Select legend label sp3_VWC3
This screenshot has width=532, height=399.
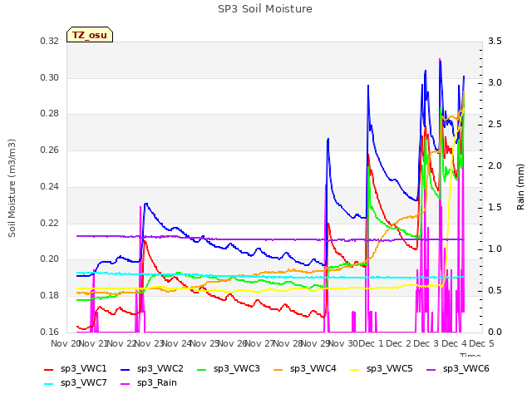click(236, 369)
